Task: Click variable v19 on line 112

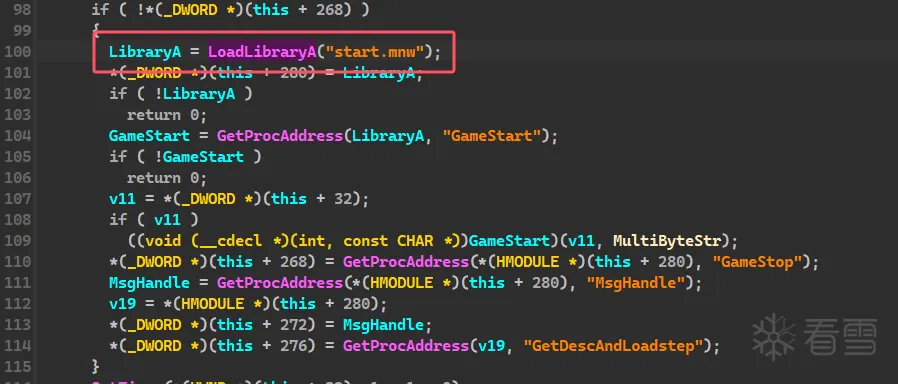Action: [x=123, y=304]
